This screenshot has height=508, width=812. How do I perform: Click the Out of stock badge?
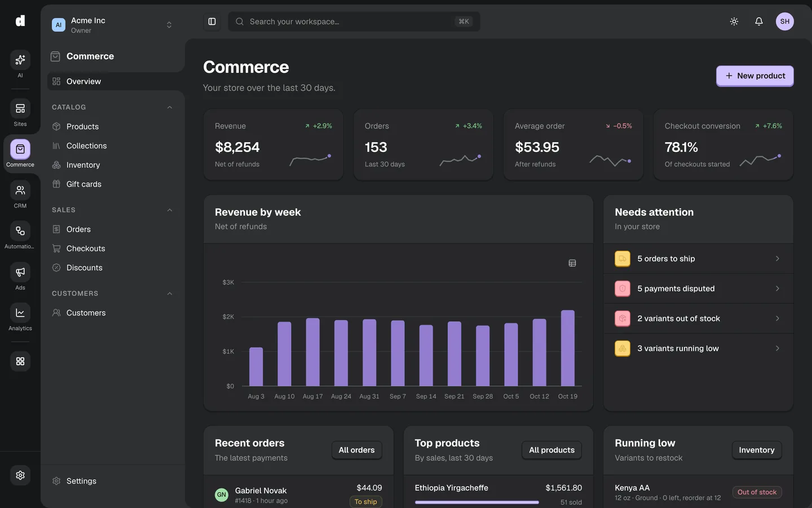tap(757, 492)
